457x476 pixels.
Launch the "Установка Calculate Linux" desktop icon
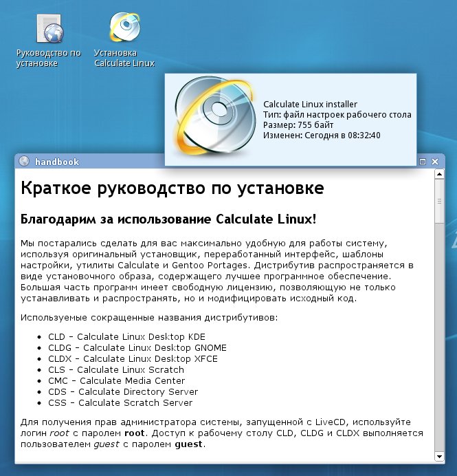124,27
